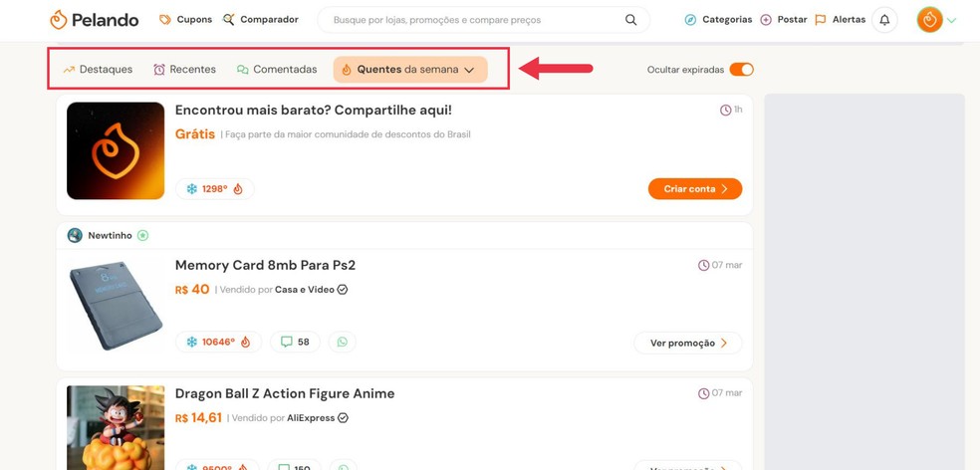Open the user avatar menu chevron

(952, 20)
